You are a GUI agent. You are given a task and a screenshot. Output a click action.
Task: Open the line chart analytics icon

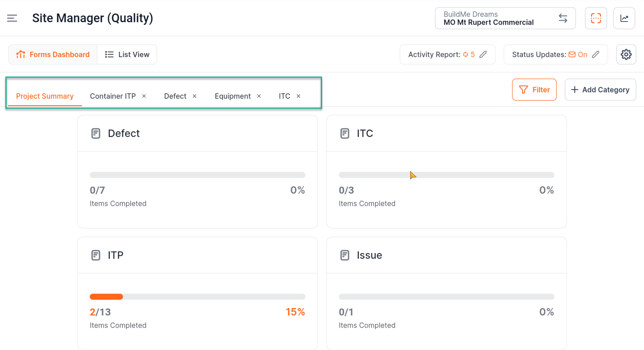(x=624, y=18)
